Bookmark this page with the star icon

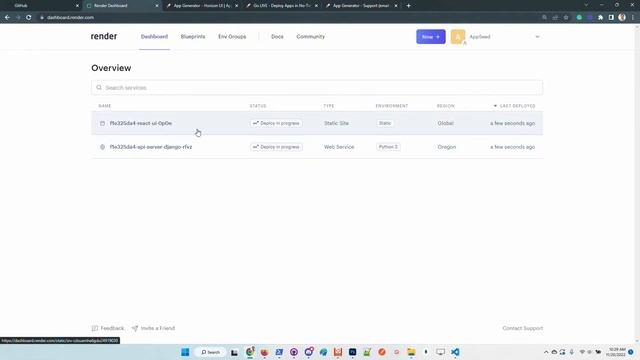click(566, 18)
